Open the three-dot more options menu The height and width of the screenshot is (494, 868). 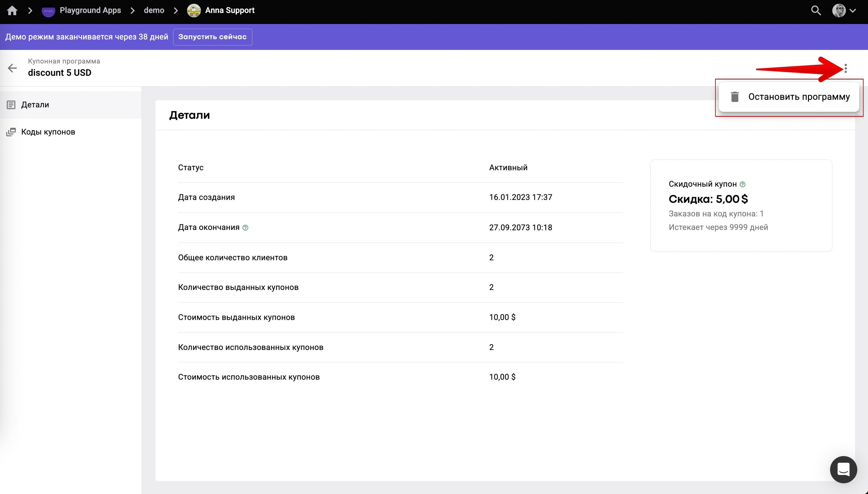[x=846, y=69]
